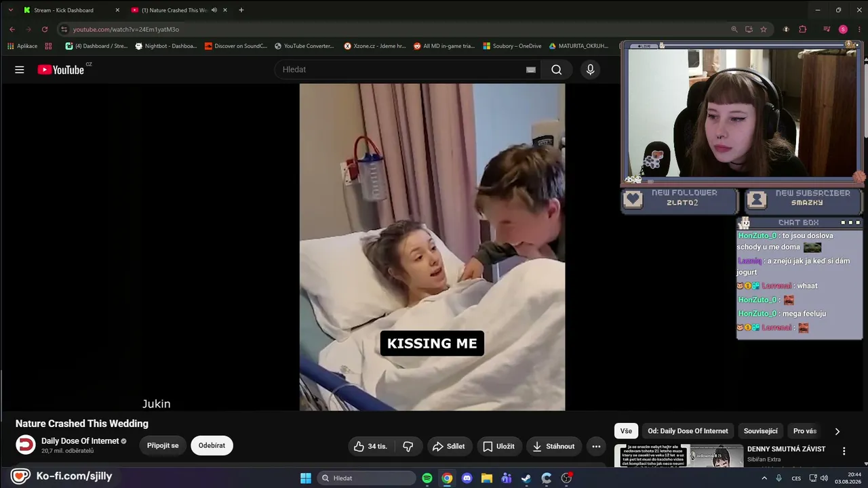This screenshot has width=868, height=488.
Task: Download the video with Stáhnout
Action: point(553,446)
